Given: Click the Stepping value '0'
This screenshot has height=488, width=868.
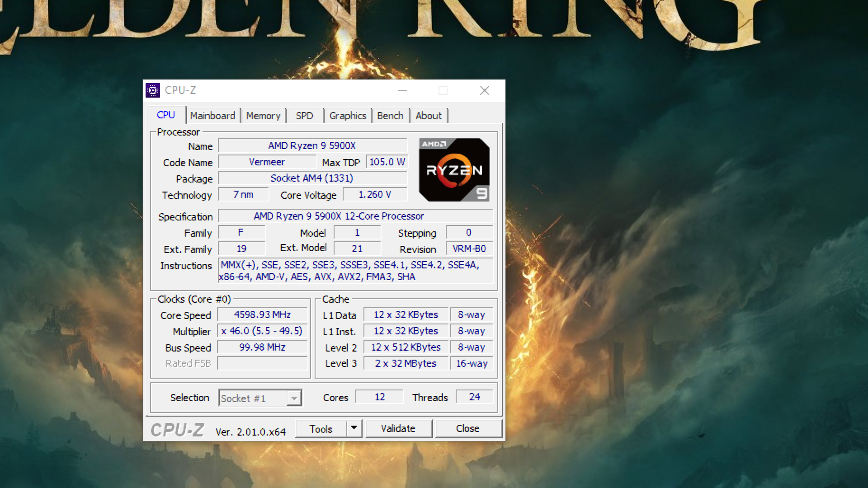Looking at the screenshot, I should [x=469, y=232].
